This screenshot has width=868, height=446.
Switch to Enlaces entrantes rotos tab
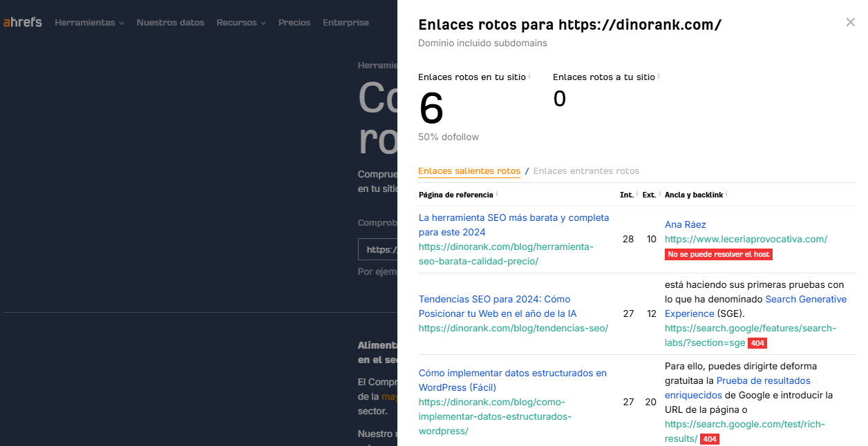[x=586, y=171]
